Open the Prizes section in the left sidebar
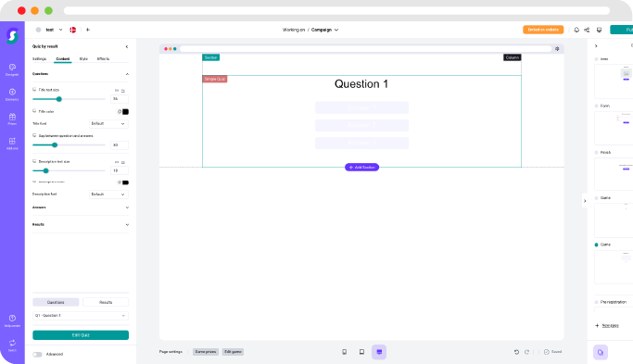 12,119
